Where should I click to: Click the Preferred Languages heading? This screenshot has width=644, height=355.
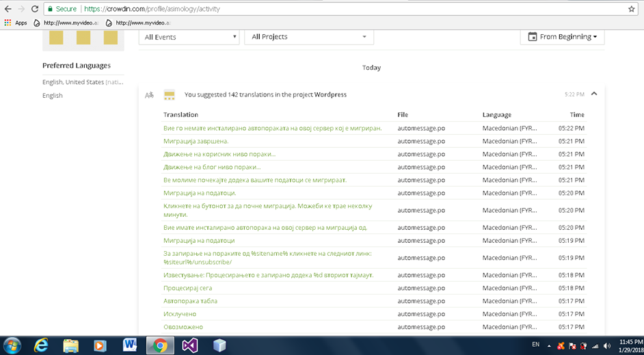coord(77,66)
